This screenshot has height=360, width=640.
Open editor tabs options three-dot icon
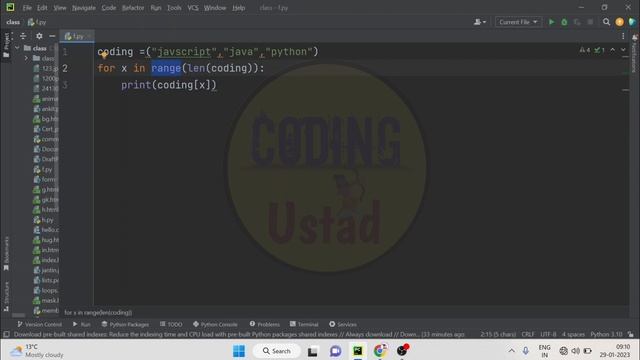pyautogui.click(x=623, y=36)
